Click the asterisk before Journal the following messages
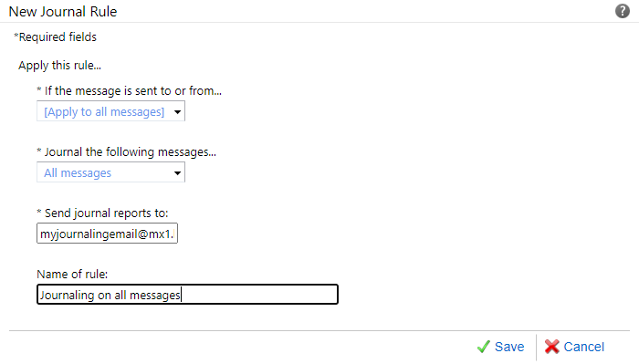 click(x=39, y=151)
